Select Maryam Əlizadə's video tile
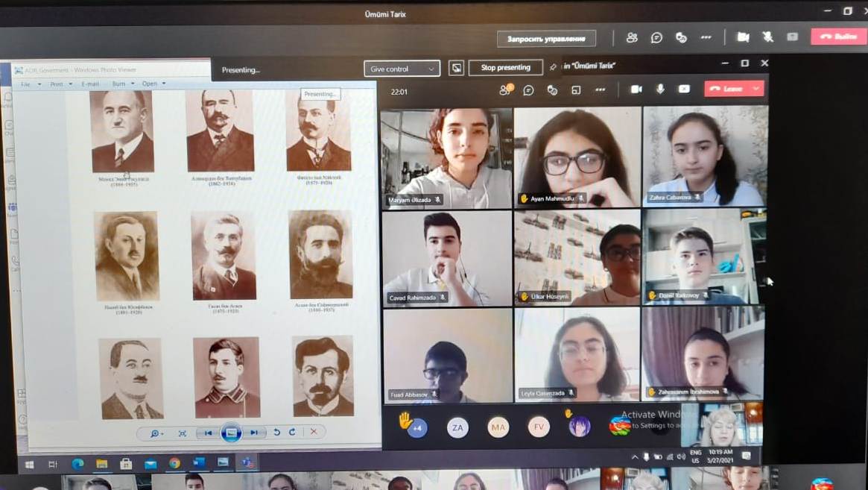The width and height of the screenshot is (868, 490). coord(446,159)
